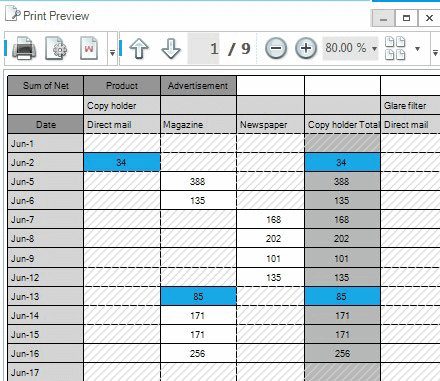Image resolution: width=440 pixels, height=381 pixels.
Task: Click the Glare filter header cell
Action: click(x=410, y=106)
